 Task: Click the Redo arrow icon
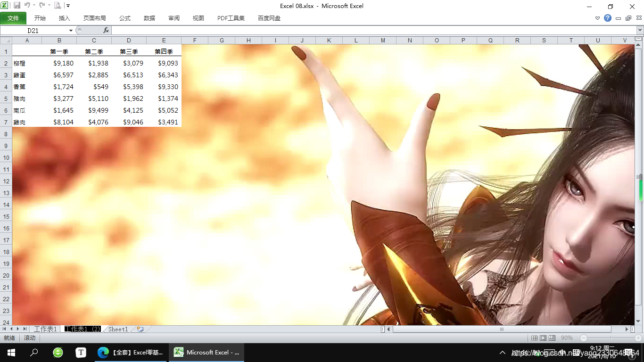42,6
